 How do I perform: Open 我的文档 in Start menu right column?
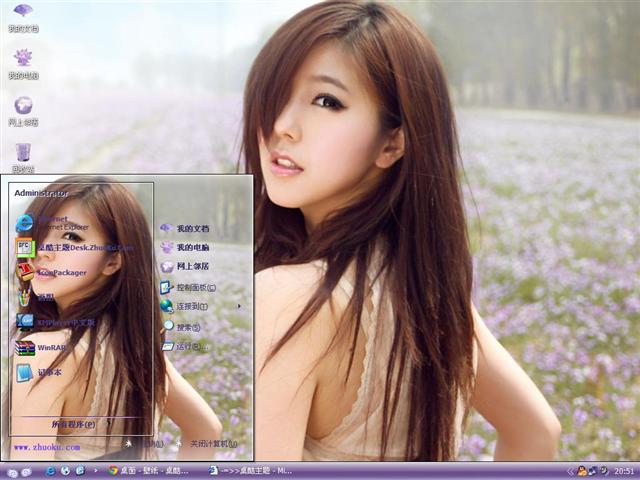(184, 228)
